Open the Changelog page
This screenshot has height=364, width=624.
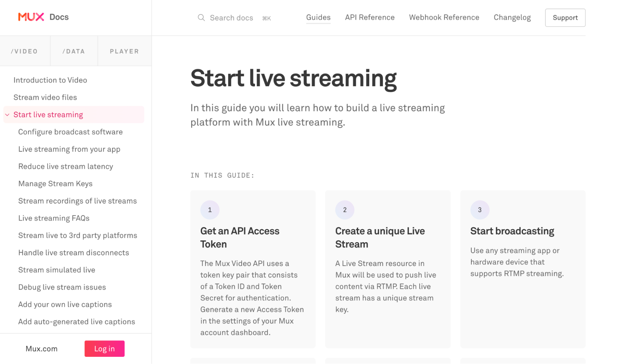click(512, 17)
